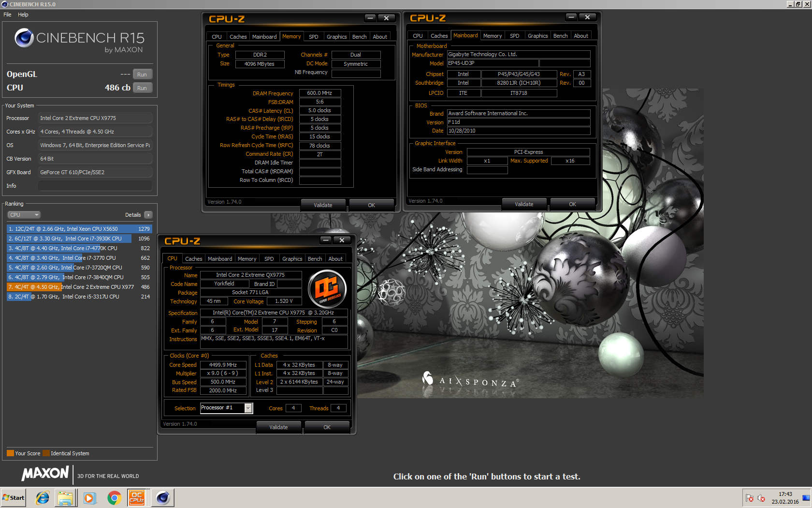Minimize the Memory CPU-Z window
Viewport: 812px width, 508px height.
(x=370, y=18)
